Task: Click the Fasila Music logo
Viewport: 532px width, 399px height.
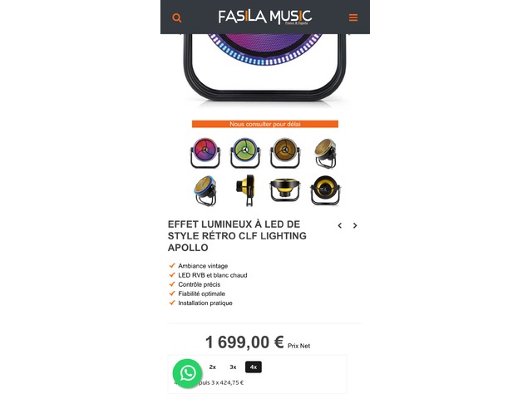Action: pos(264,17)
